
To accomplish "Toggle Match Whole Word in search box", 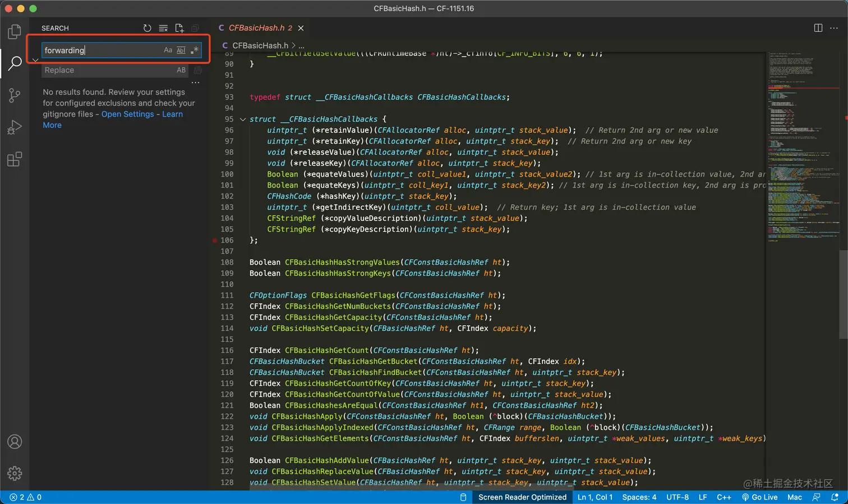I will click(181, 50).
